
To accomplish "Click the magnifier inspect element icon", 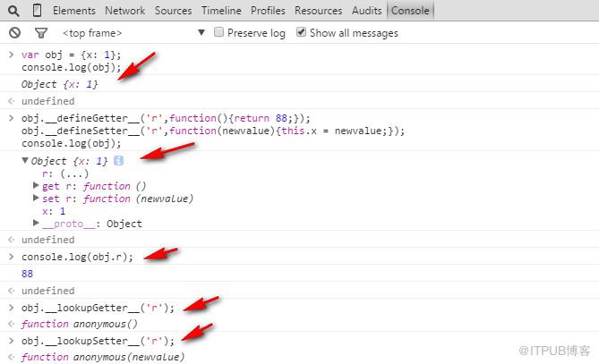I will point(13,11).
